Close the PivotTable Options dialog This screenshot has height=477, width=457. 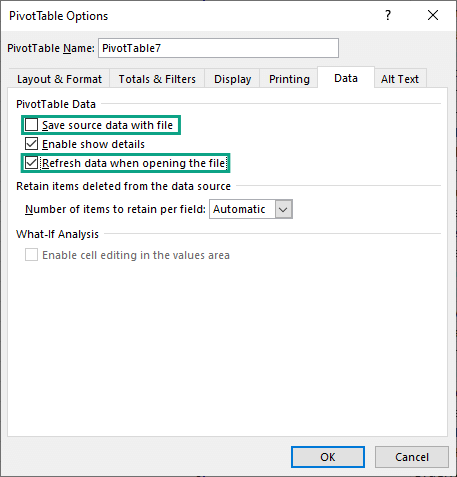433,15
